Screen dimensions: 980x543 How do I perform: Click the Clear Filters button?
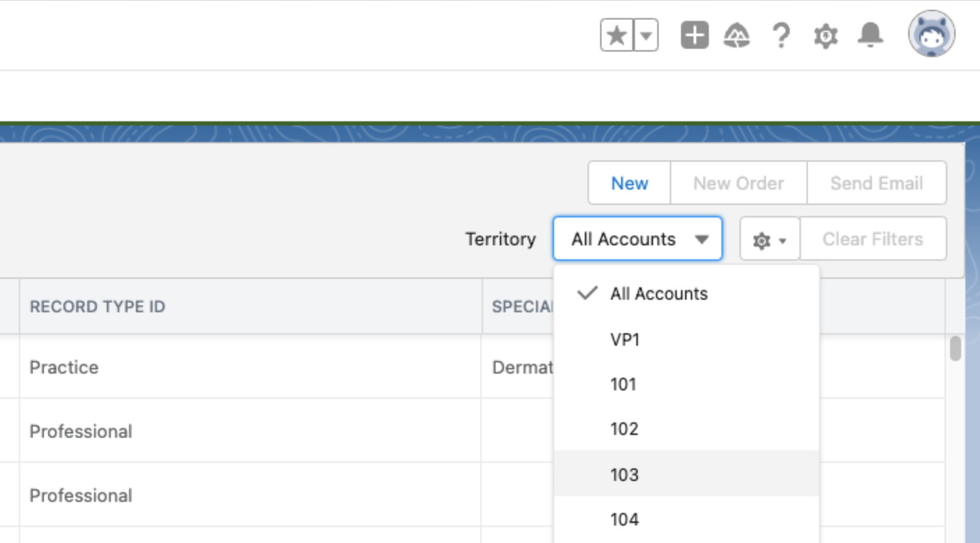coord(873,239)
